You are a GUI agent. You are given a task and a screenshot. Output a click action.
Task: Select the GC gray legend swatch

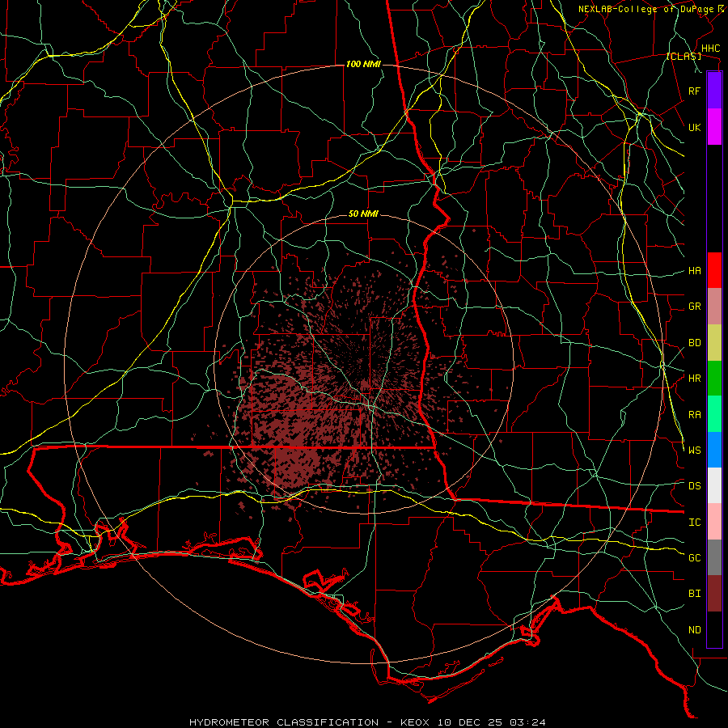pos(714,557)
